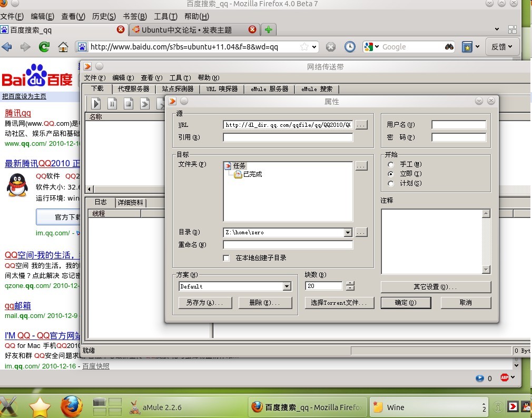Bookmark the page with the star icon
Viewport: 532px width, 418px height.
(304, 47)
